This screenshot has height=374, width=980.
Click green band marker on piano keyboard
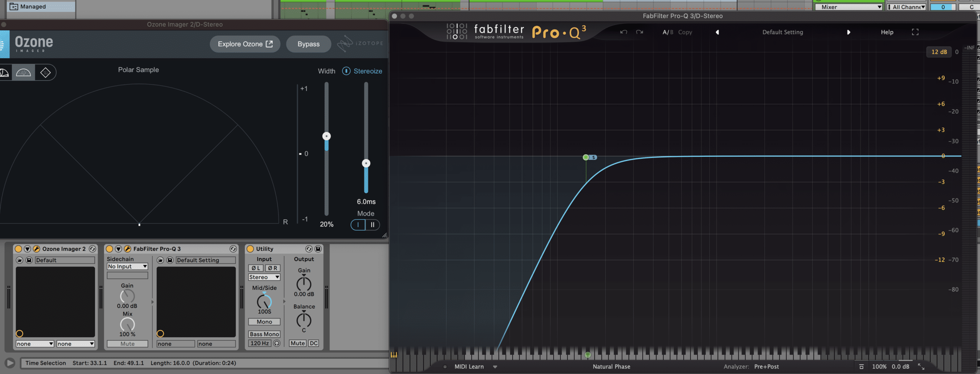(588, 355)
